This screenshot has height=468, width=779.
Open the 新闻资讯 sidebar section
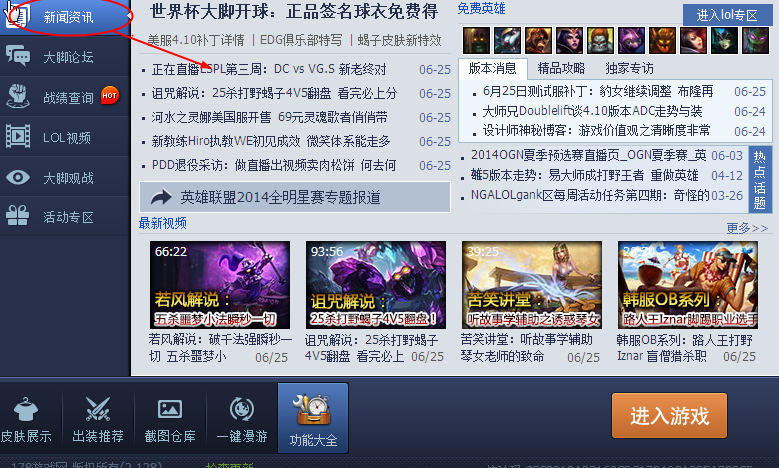[x=65, y=17]
